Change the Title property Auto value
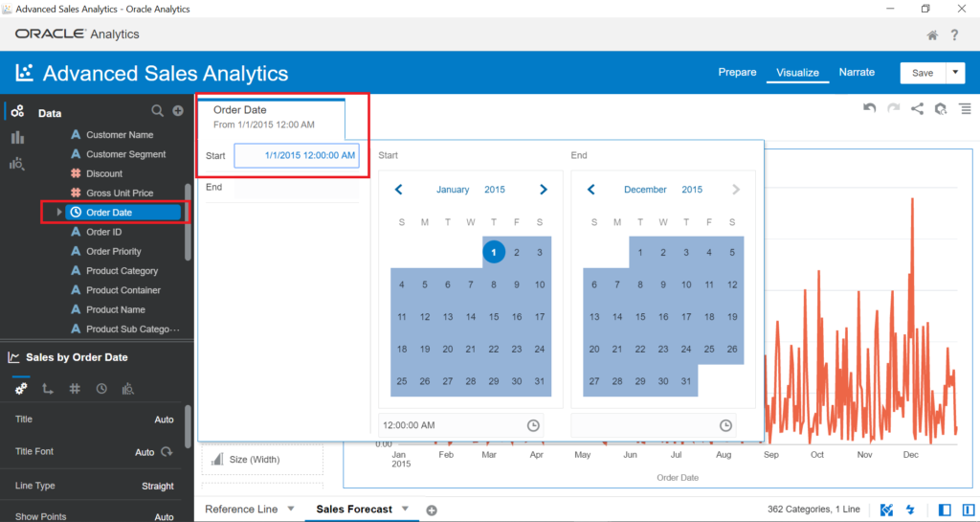Image resolution: width=980 pixels, height=522 pixels. coord(164,420)
